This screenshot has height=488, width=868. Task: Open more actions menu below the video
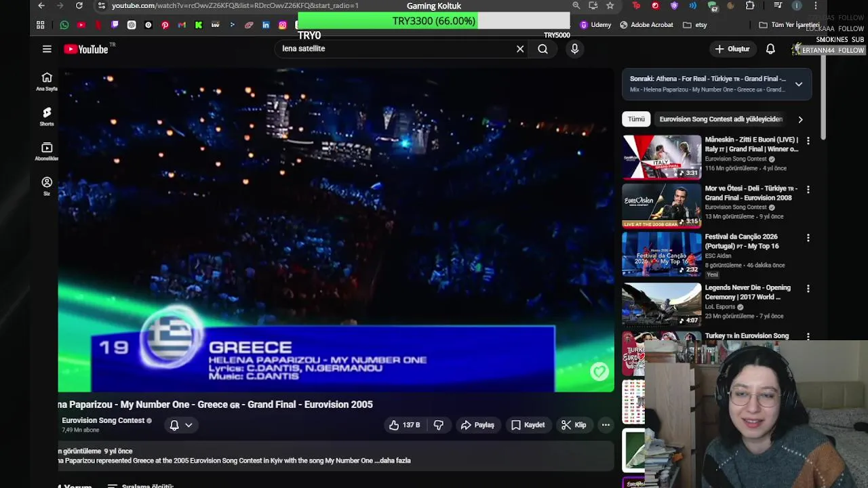[x=606, y=425]
